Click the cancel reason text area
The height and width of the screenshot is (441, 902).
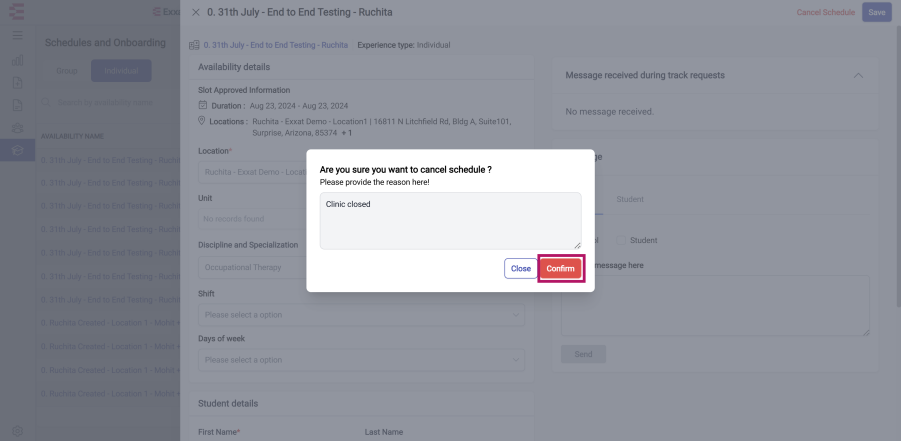[x=450, y=221]
